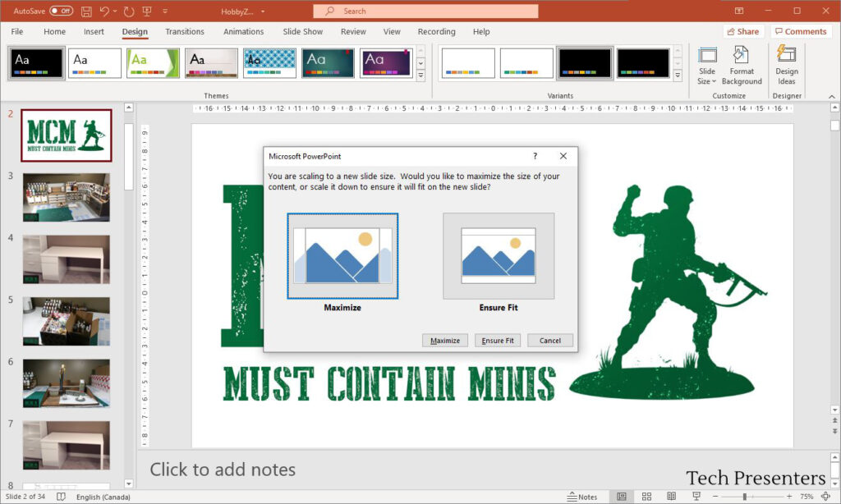This screenshot has height=504, width=841.
Task: Click the dialog Help question mark
Action: pyautogui.click(x=535, y=156)
